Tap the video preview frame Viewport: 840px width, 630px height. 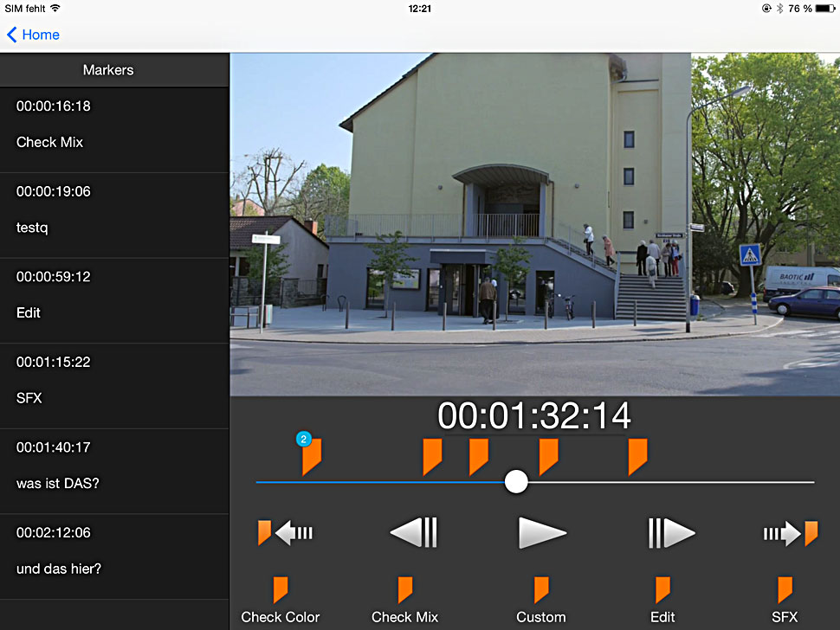tap(534, 224)
